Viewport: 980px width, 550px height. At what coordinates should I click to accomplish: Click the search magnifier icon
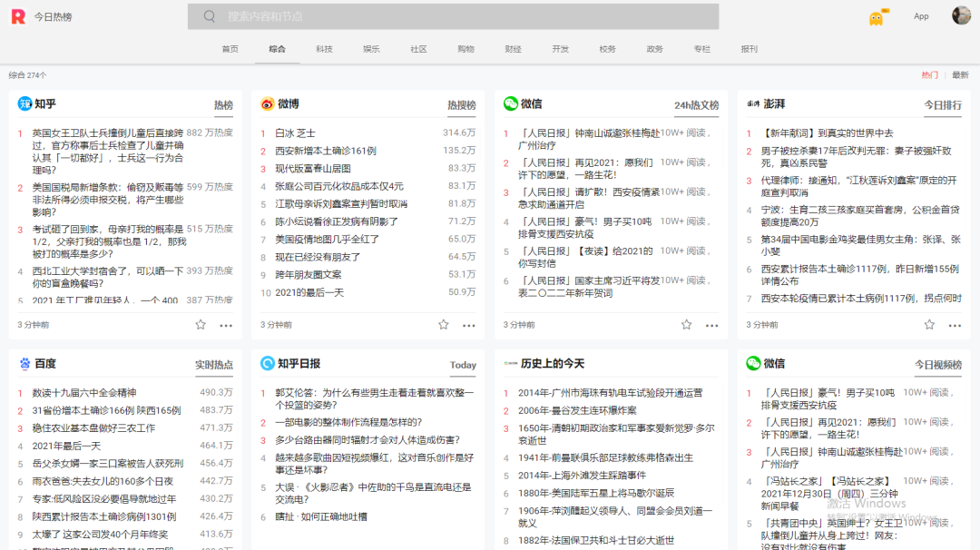coord(210,16)
